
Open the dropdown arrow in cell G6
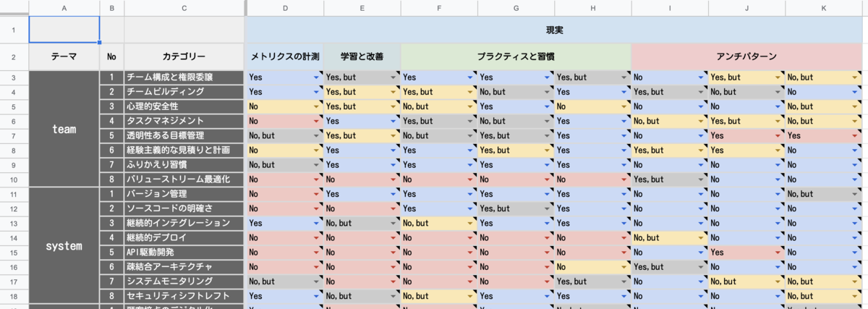tap(546, 121)
